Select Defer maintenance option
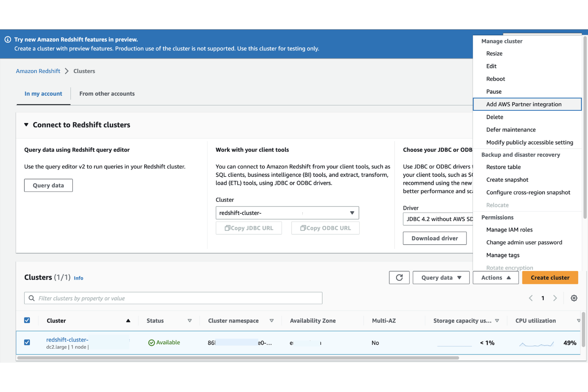This screenshot has width=588, height=392. click(527, 130)
